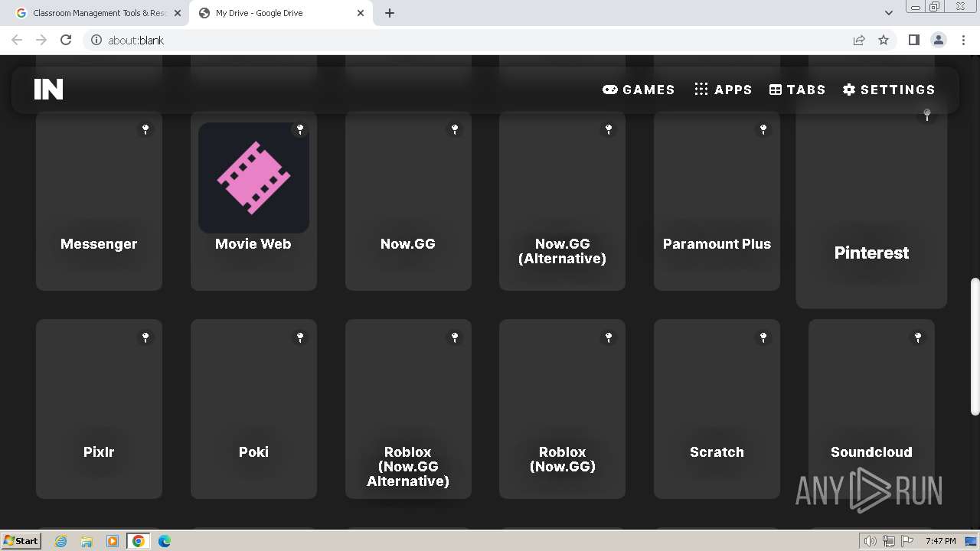The image size is (980, 551).
Task: Launch Now.GG (Alternative) app
Action: coord(562,201)
